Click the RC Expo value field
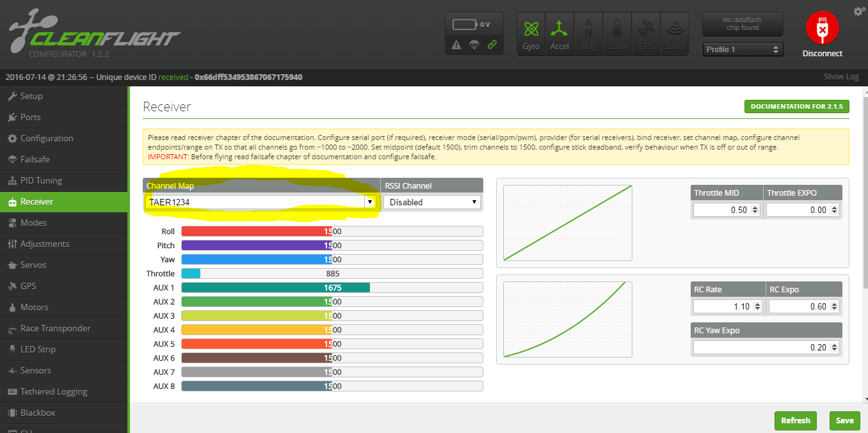868x433 pixels. tap(803, 306)
